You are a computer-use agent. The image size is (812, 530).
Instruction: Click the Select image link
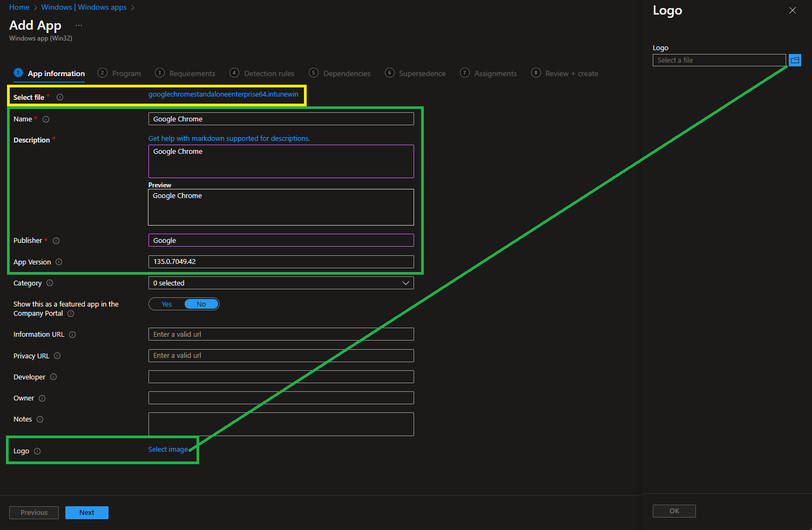coord(168,450)
